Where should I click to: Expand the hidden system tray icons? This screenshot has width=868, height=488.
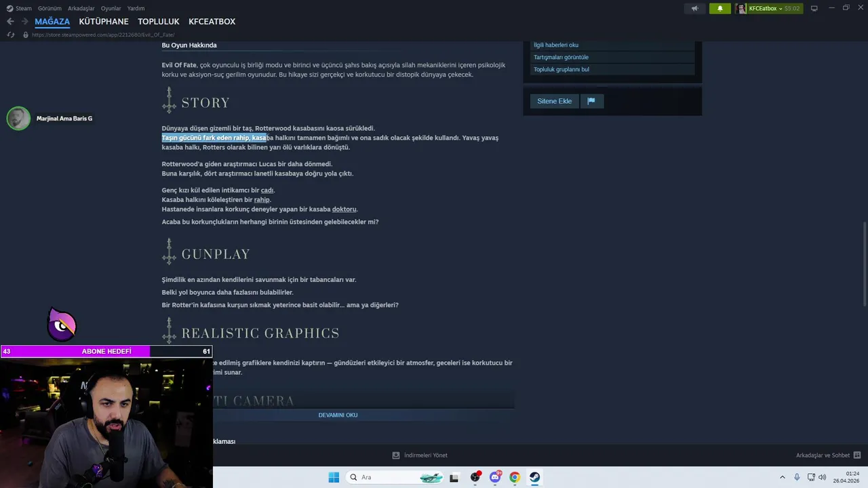[x=782, y=477]
